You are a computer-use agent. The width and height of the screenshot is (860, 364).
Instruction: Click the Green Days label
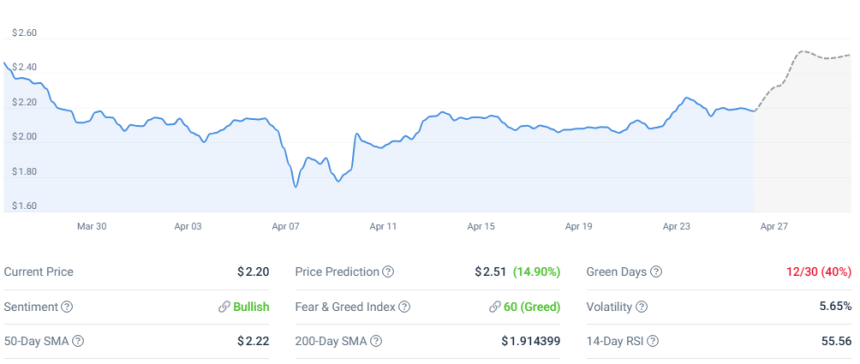(616, 272)
